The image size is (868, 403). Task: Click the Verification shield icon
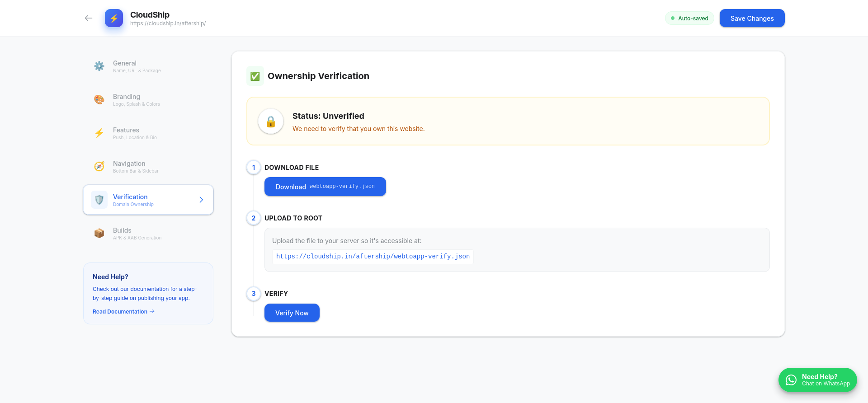pyautogui.click(x=99, y=200)
